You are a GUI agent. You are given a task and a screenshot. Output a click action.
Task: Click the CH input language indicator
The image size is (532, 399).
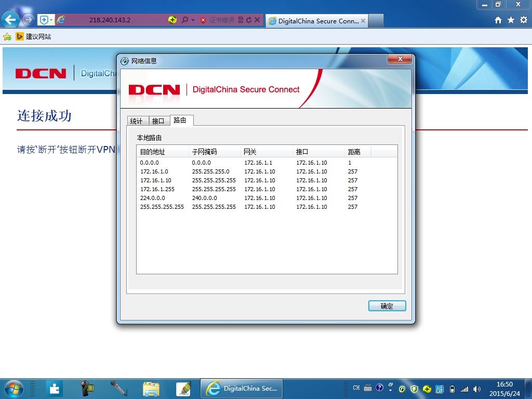[x=356, y=388]
